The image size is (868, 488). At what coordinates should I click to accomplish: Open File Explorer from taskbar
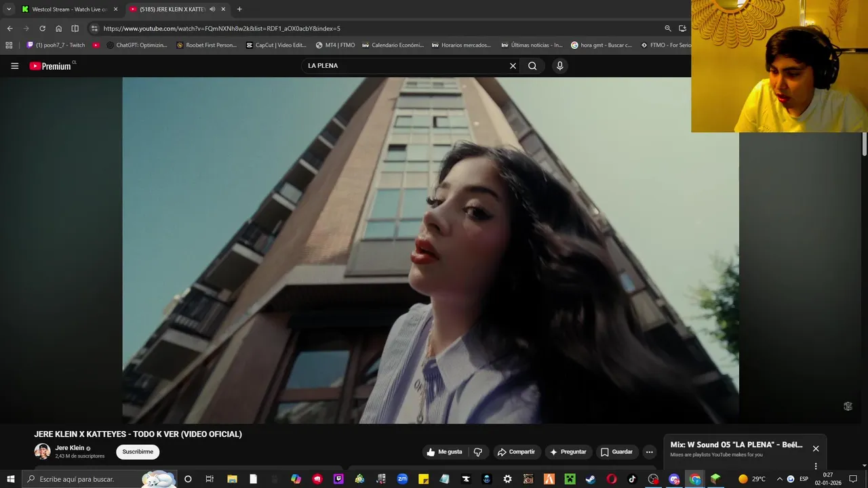click(x=231, y=479)
